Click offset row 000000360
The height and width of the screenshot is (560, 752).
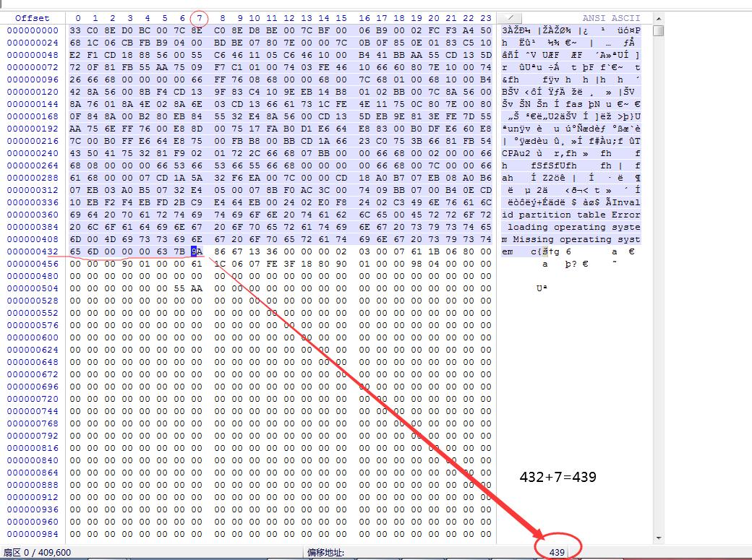[x=33, y=215]
